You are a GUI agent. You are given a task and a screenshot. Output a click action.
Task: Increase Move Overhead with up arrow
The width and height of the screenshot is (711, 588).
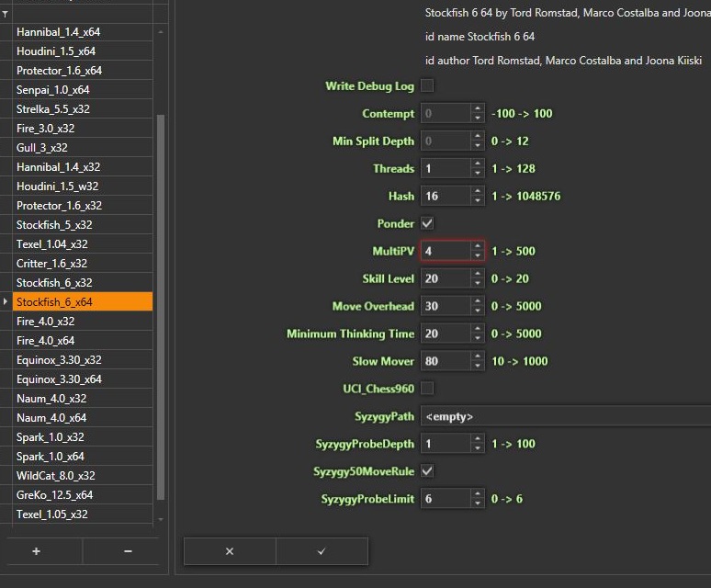tap(478, 302)
